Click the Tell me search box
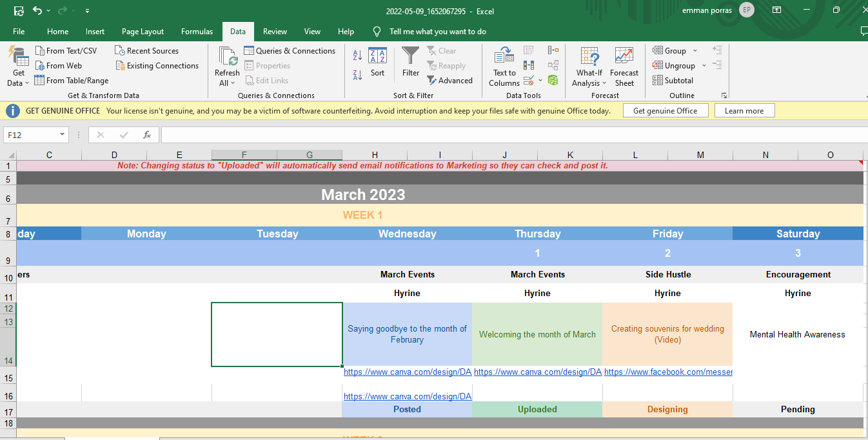 [438, 31]
